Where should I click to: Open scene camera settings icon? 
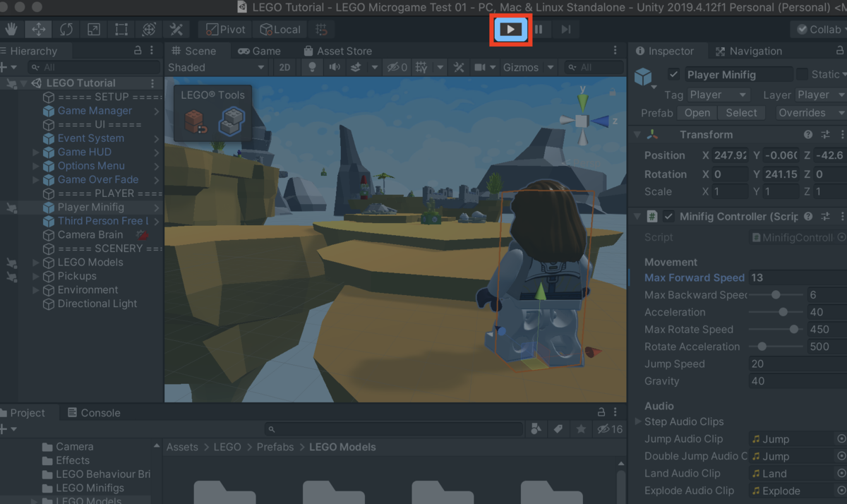point(480,68)
